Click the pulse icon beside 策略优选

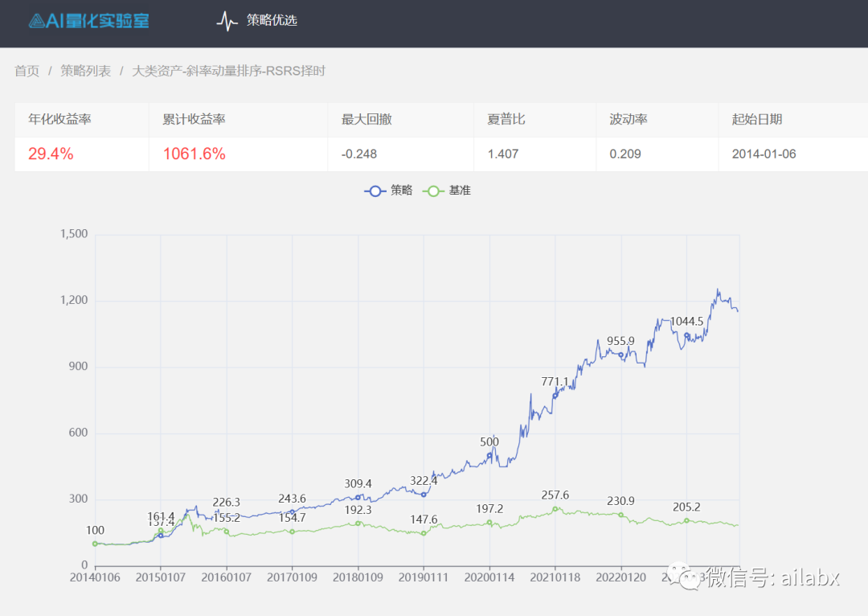coord(227,21)
